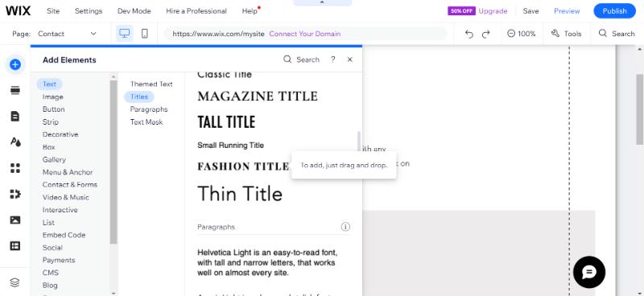Select the Contact & Forms category

(70, 185)
